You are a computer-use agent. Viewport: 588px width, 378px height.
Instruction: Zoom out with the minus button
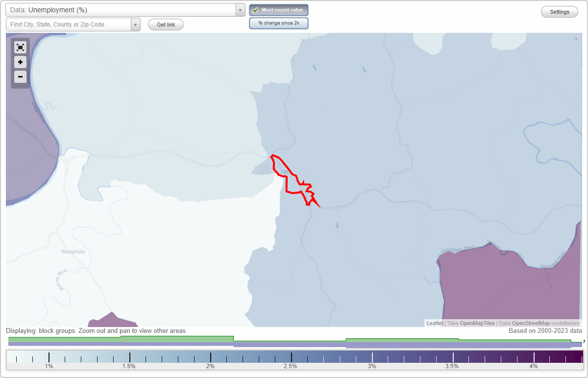[x=20, y=76]
